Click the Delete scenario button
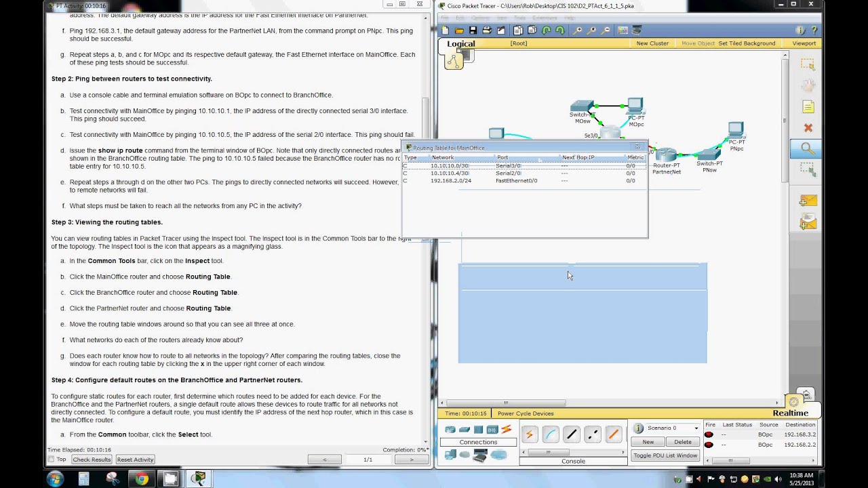Viewport: 868px width, 488px height. tap(683, 442)
